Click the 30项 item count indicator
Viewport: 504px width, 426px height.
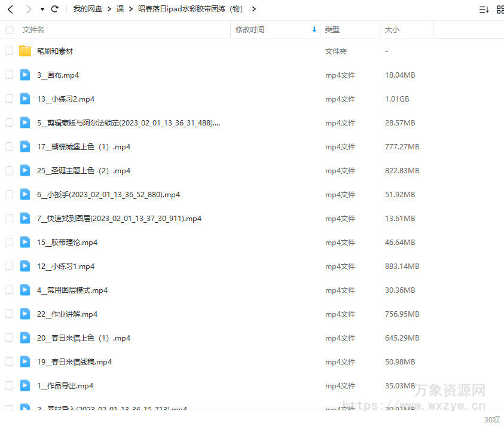[x=492, y=419]
